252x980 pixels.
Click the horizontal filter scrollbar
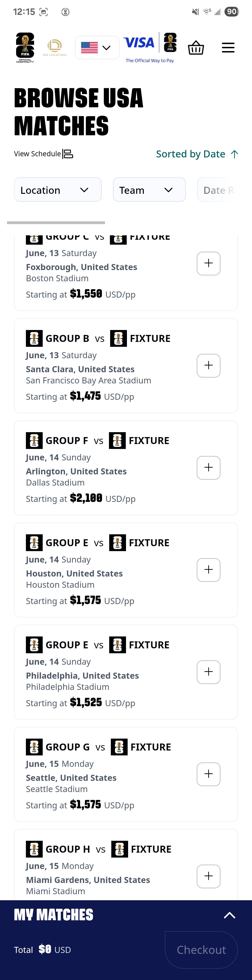coord(56,222)
